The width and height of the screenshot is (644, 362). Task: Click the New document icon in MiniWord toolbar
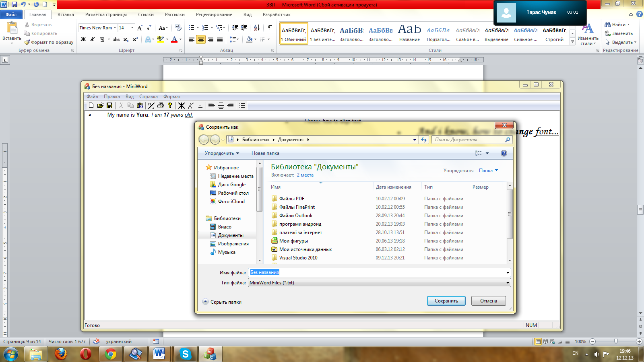(91, 105)
